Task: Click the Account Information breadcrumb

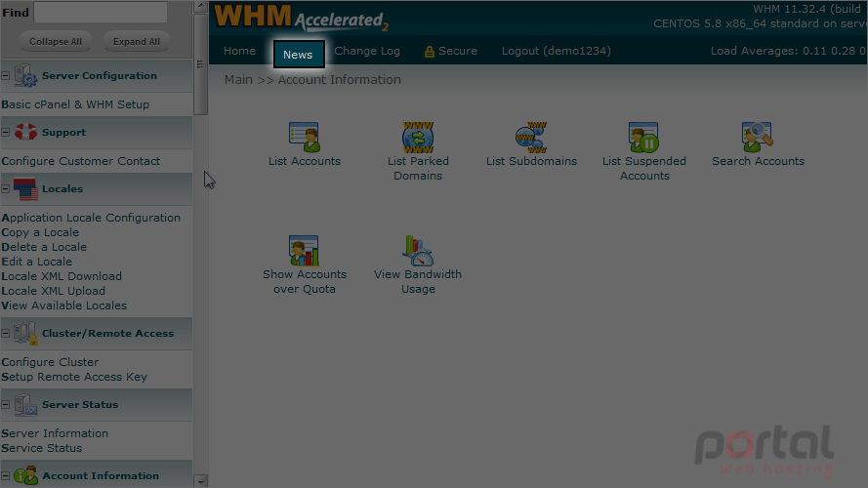Action: (340, 80)
